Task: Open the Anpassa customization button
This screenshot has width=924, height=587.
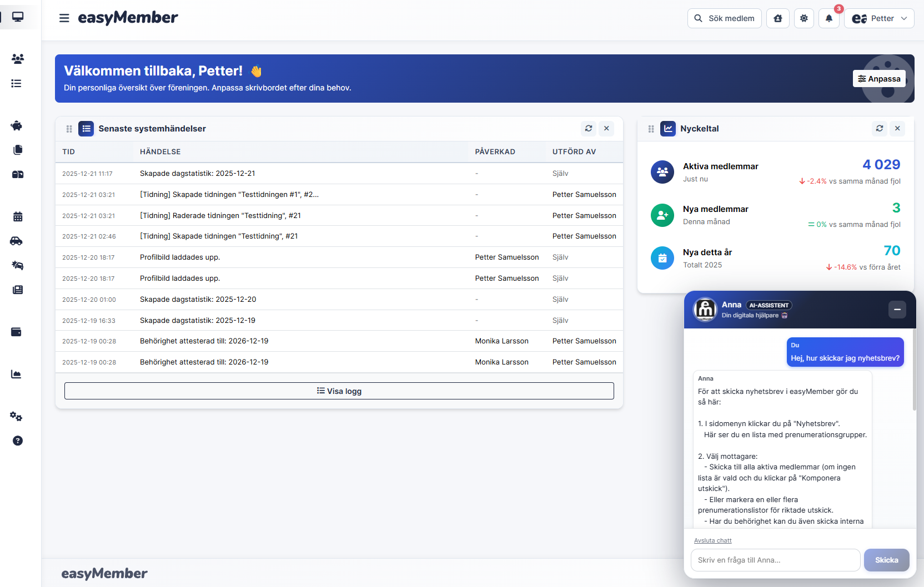Action: 879,79
